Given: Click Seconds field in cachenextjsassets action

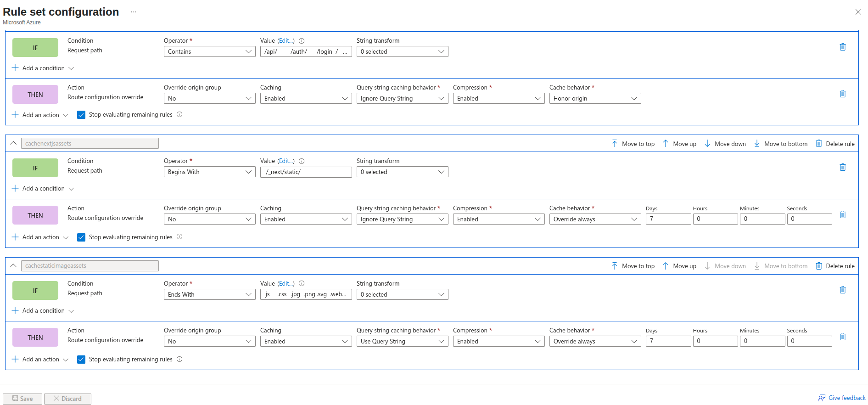Looking at the screenshot, I should pos(809,219).
